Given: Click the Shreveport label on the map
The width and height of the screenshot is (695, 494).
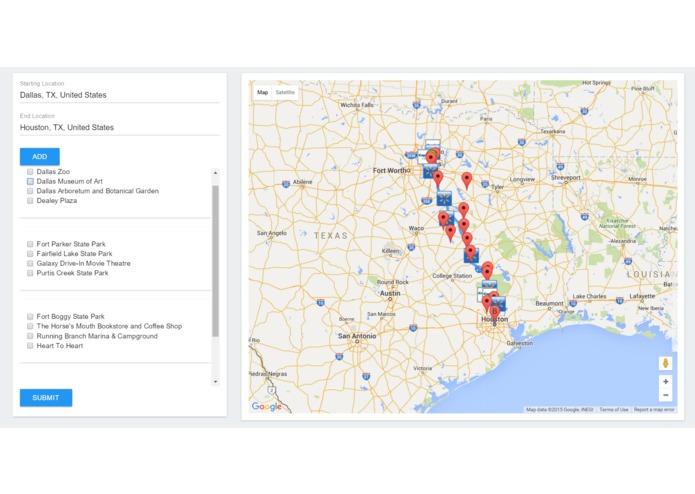Looking at the screenshot, I should click(566, 177).
